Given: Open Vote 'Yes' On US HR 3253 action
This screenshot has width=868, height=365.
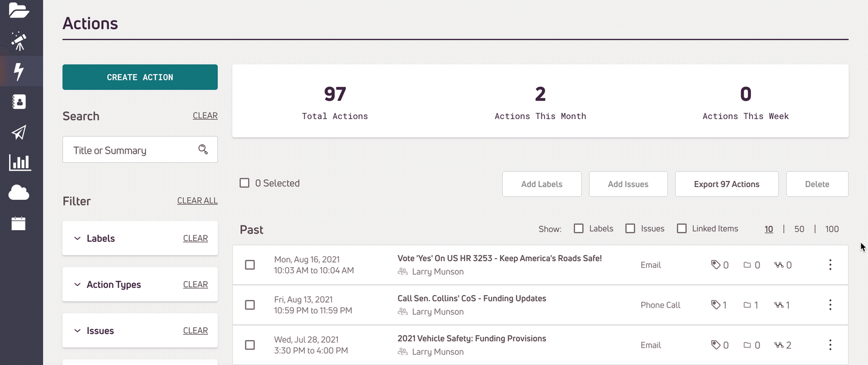Looking at the screenshot, I should tap(499, 258).
